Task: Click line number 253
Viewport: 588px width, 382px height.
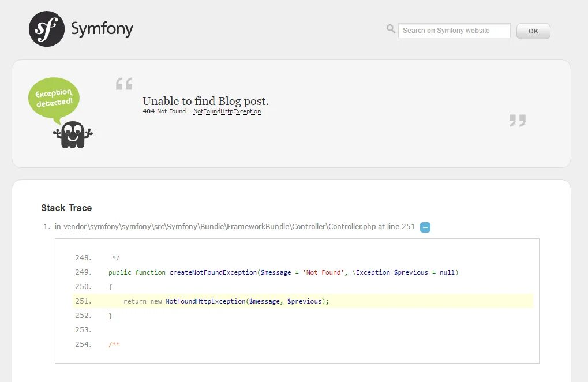Action: 83,330
